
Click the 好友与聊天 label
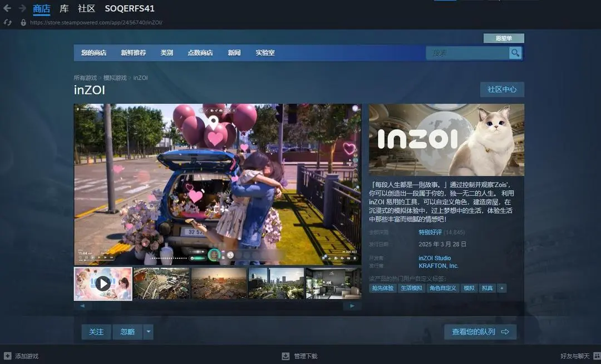pos(575,356)
